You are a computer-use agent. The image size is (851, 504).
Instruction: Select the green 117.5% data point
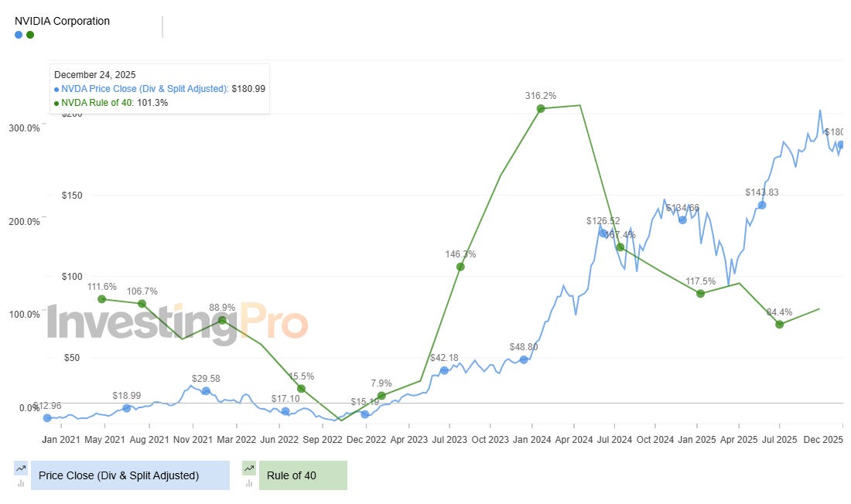click(x=700, y=294)
